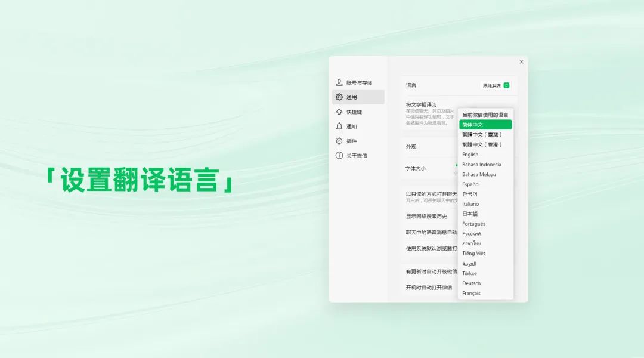Open the Plugins (插件) section icon

click(339, 141)
